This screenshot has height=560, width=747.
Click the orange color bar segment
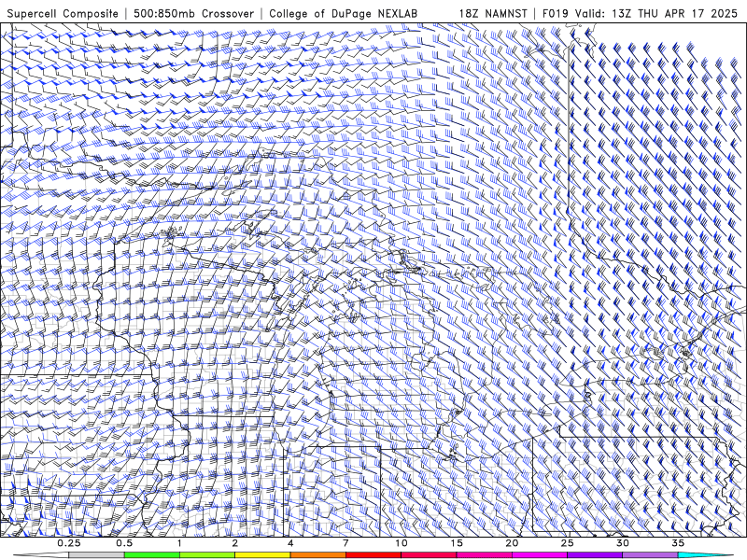317,555
